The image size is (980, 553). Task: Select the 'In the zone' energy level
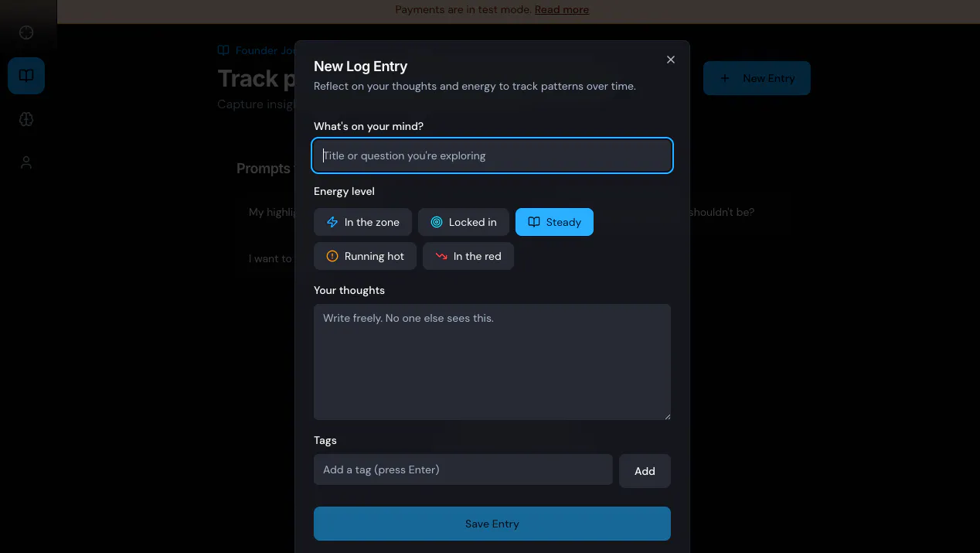click(362, 222)
